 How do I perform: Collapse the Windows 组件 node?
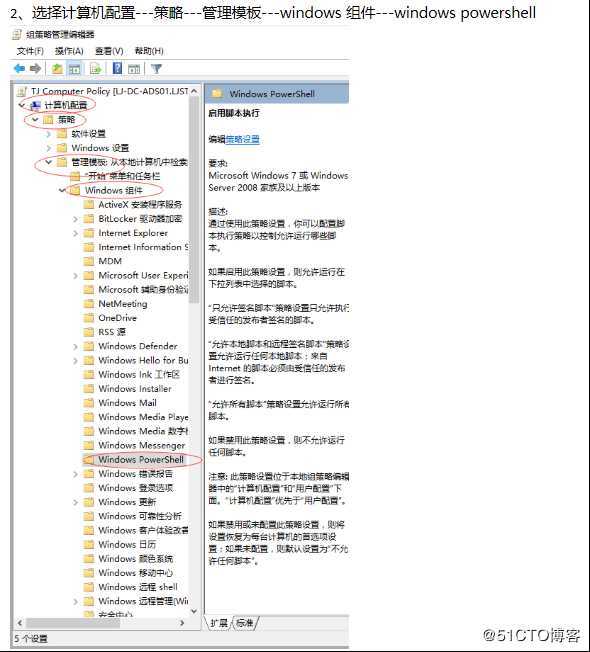[62, 190]
